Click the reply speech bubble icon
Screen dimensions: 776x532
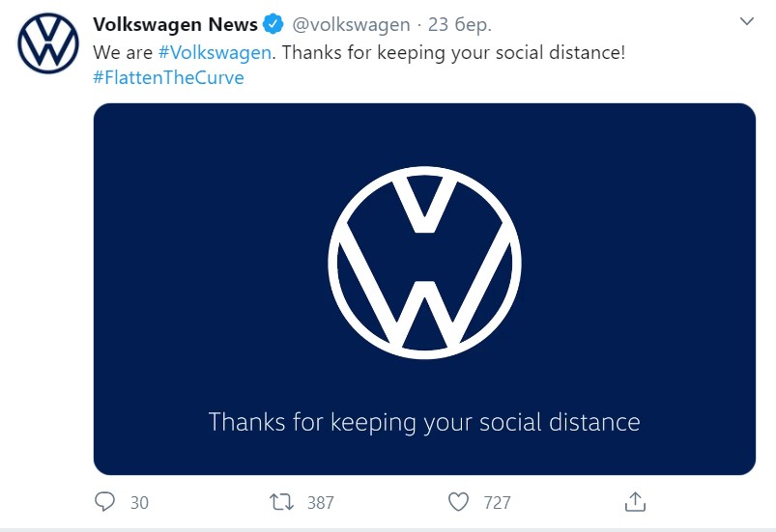pos(105,502)
